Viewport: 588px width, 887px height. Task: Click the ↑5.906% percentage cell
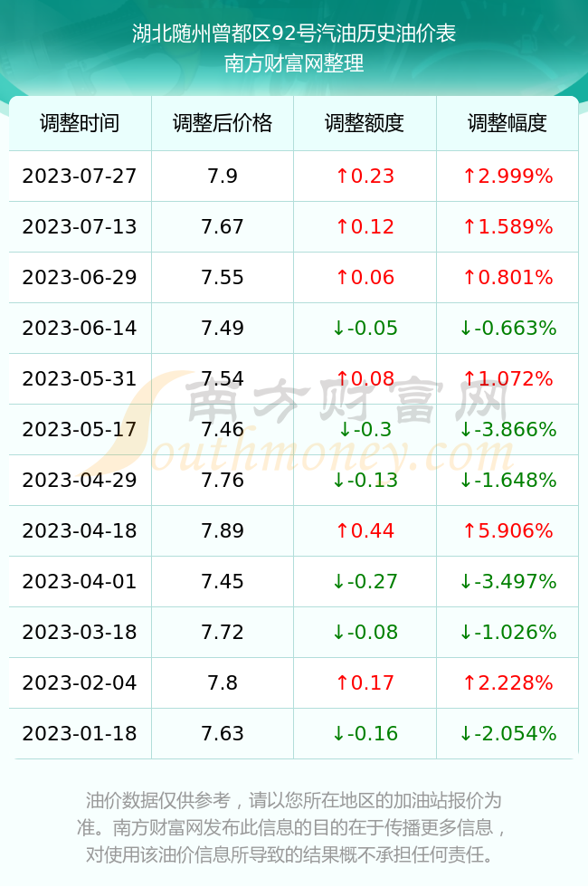(507, 530)
